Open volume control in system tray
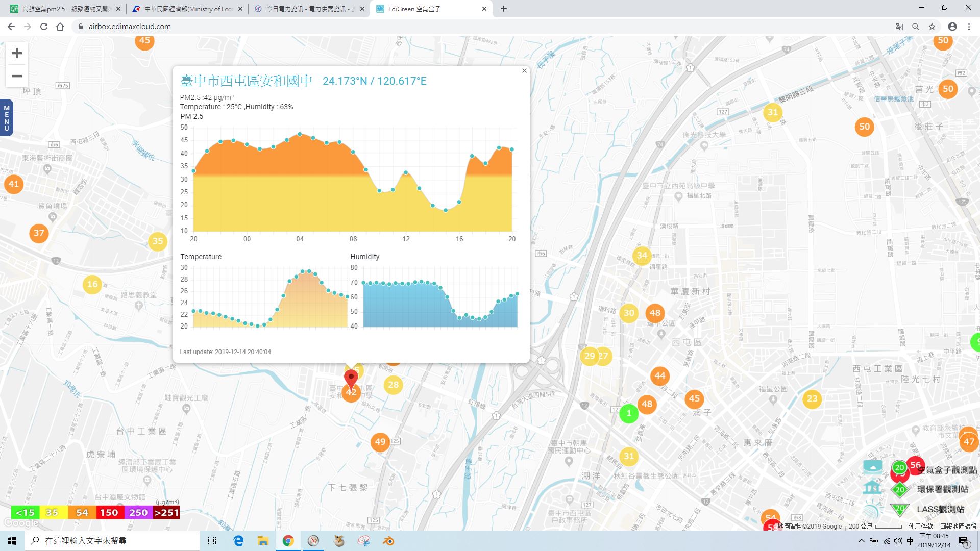980x551 pixels. pos(898,541)
